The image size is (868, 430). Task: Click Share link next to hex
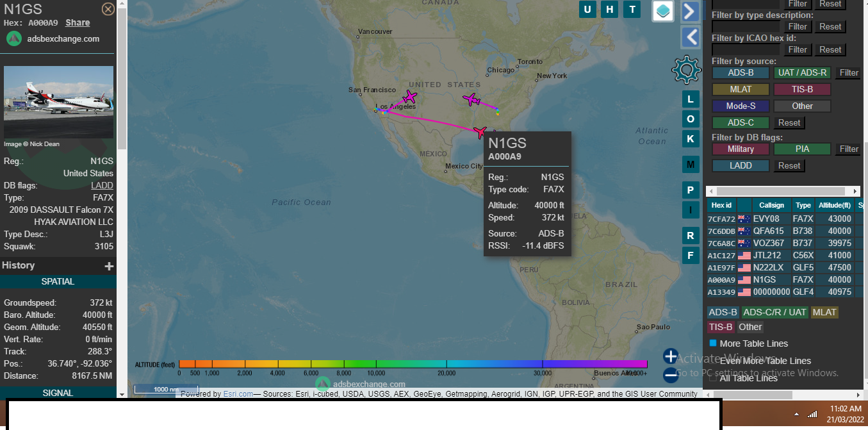[78, 22]
